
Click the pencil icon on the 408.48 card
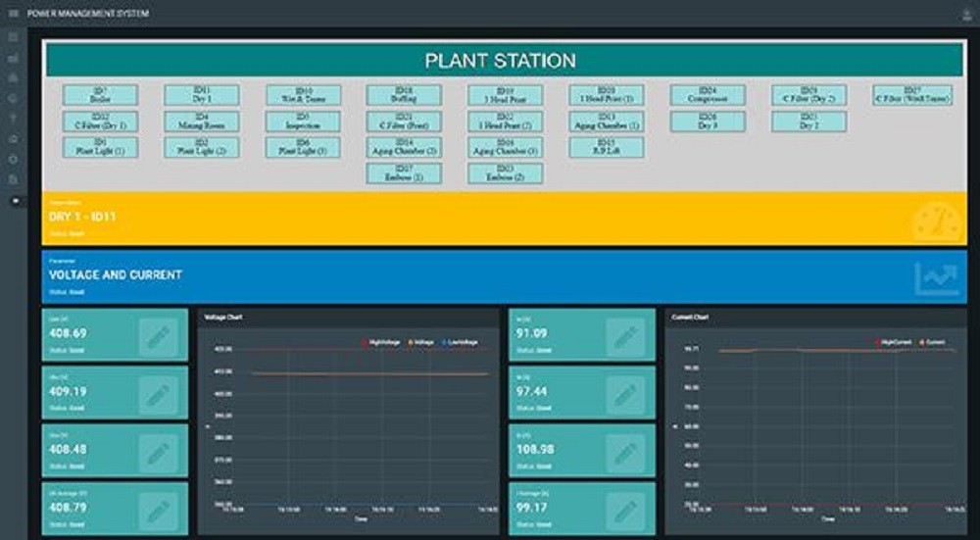pyautogui.click(x=158, y=453)
